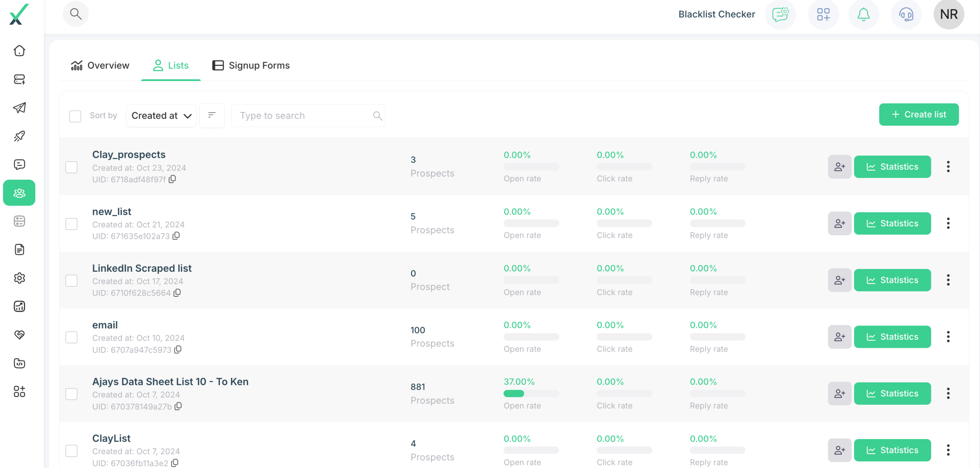Toggle the sort order direction control
Screen dimensions: 980x468
click(212, 115)
